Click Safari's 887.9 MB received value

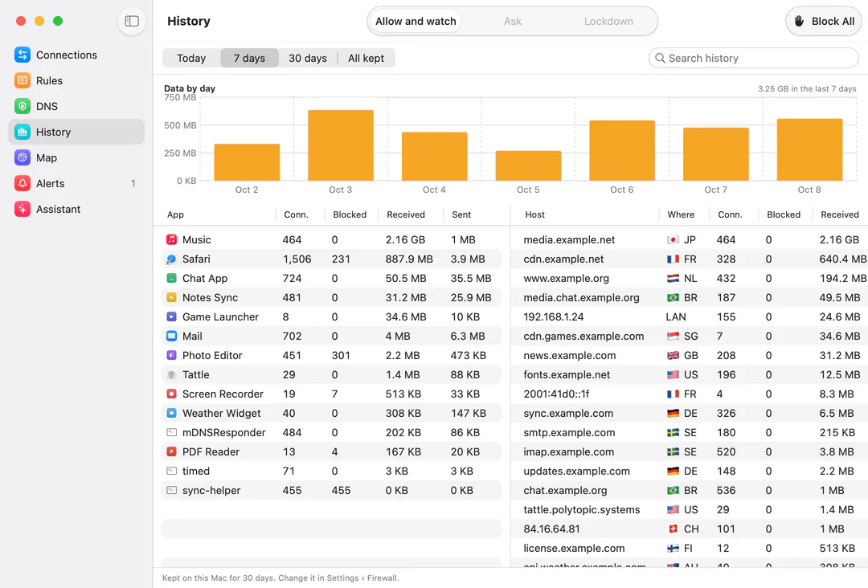click(x=409, y=259)
